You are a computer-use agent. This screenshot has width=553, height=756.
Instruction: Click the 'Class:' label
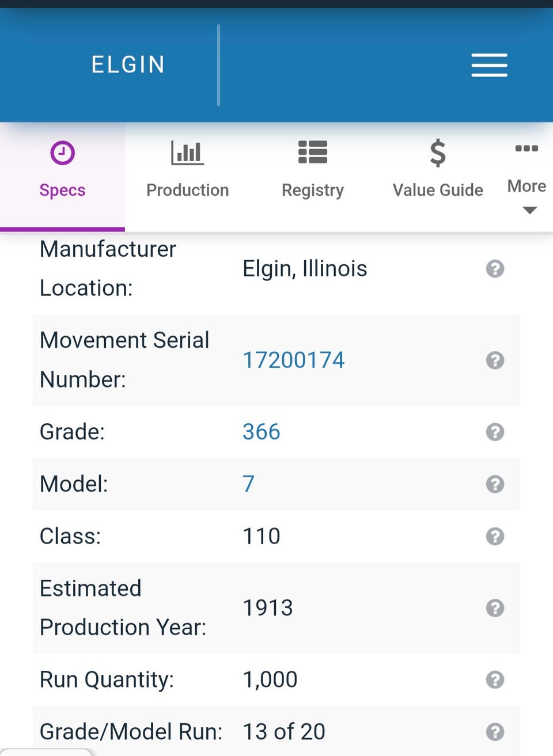(70, 537)
